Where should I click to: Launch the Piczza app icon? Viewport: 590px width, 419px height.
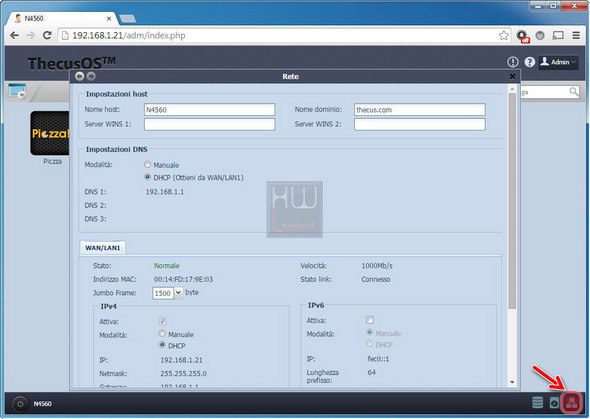50,133
